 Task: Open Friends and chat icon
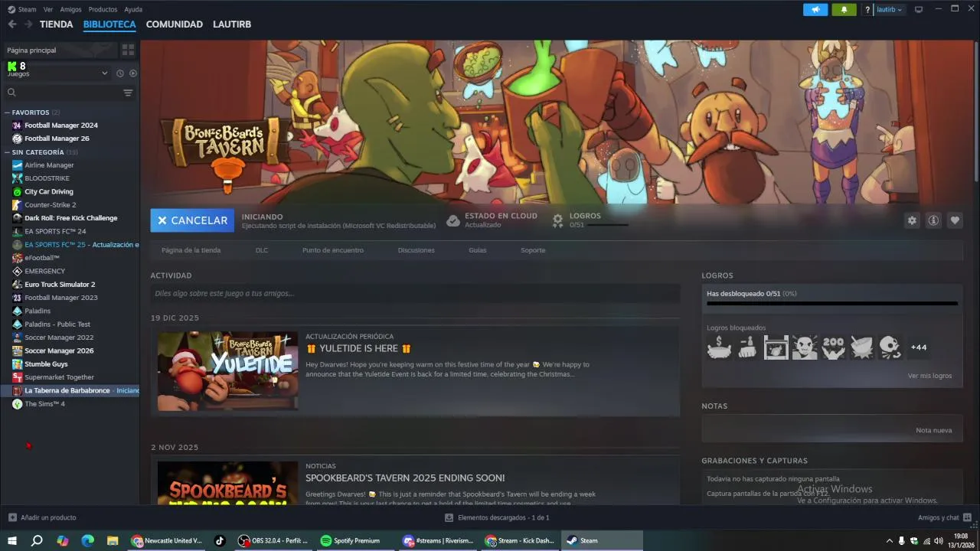(967, 517)
